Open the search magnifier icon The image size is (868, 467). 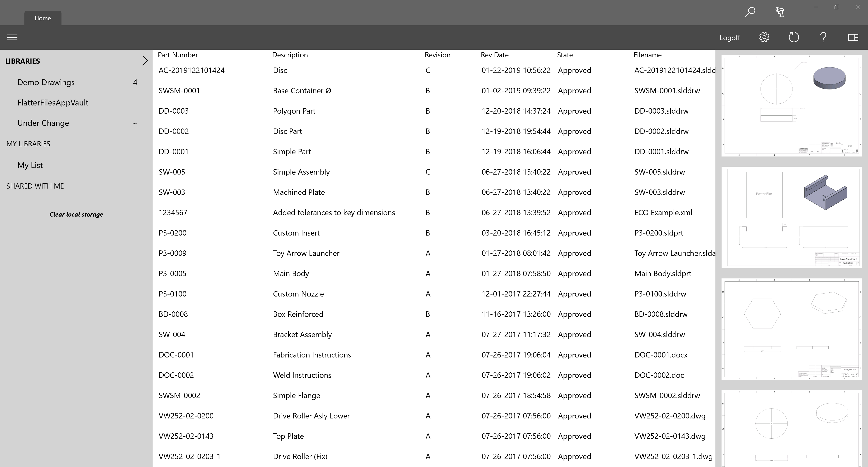coord(750,12)
